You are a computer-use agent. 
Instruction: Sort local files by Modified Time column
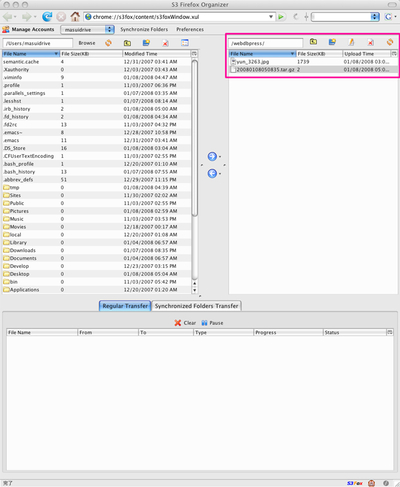point(156,54)
